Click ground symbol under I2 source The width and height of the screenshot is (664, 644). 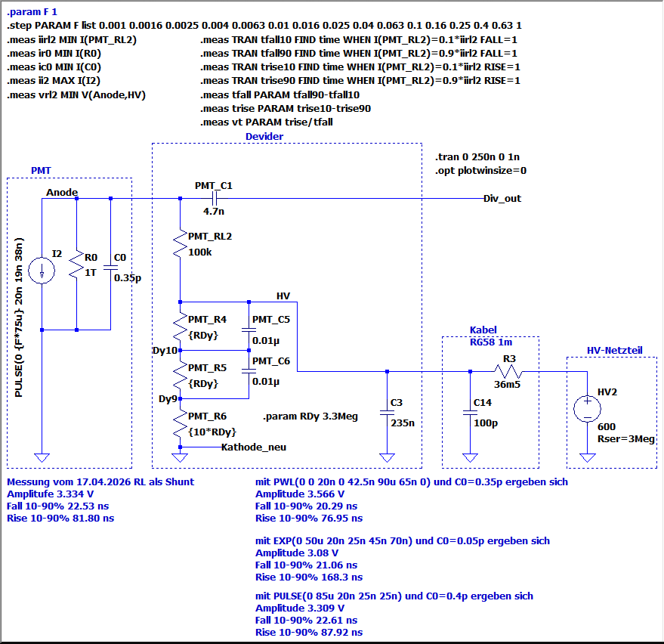[42, 457]
